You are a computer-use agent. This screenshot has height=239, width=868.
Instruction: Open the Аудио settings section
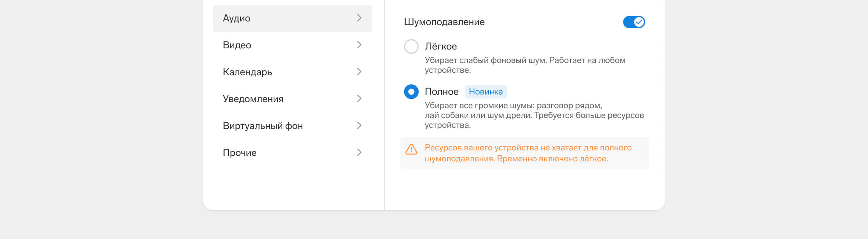237,18
